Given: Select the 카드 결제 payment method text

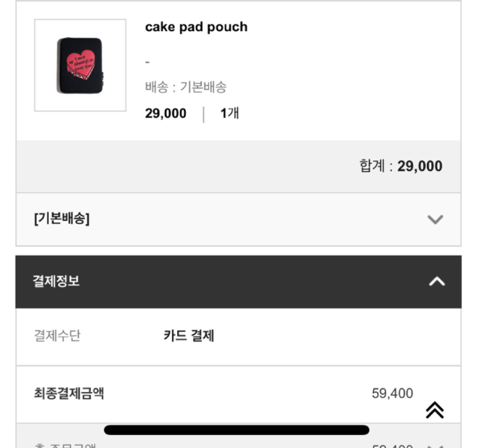Looking at the screenshot, I should click(x=189, y=336).
